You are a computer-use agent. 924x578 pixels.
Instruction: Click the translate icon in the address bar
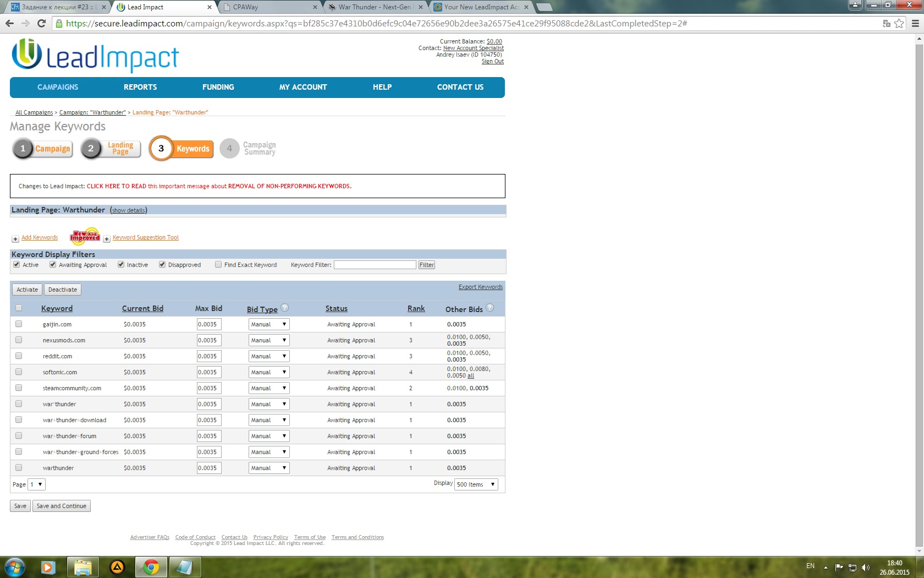(x=887, y=23)
